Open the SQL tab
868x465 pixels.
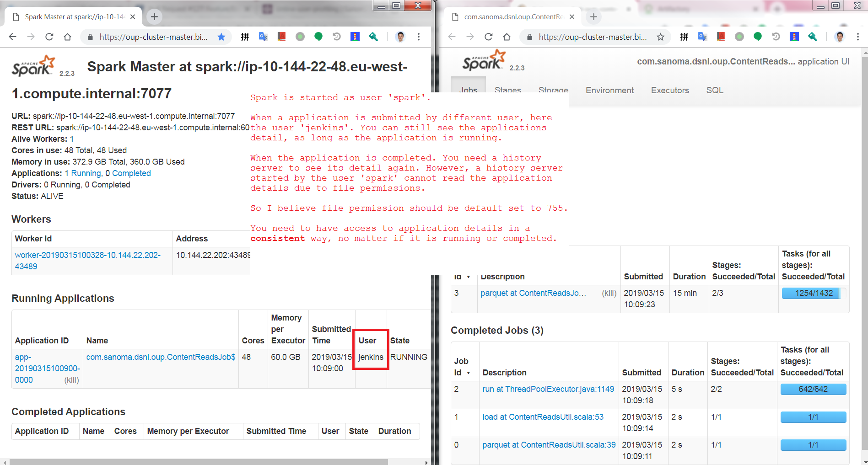point(715,91)
